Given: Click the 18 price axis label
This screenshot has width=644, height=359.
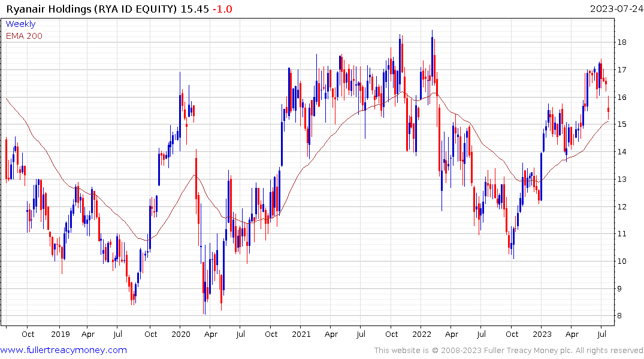Looking at the screenshot, I should point(622,42).
